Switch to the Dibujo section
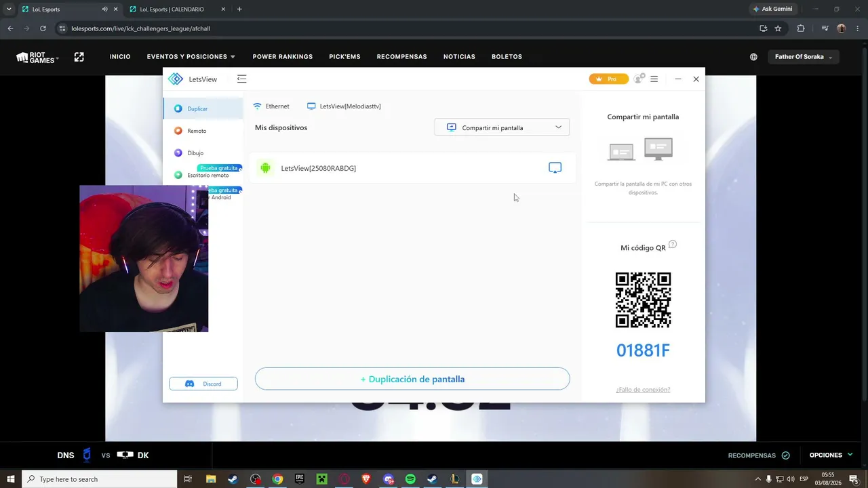Image resolution: width=868 pixels, height=488 pixels. pyautogui.click(x=203, y=153)
